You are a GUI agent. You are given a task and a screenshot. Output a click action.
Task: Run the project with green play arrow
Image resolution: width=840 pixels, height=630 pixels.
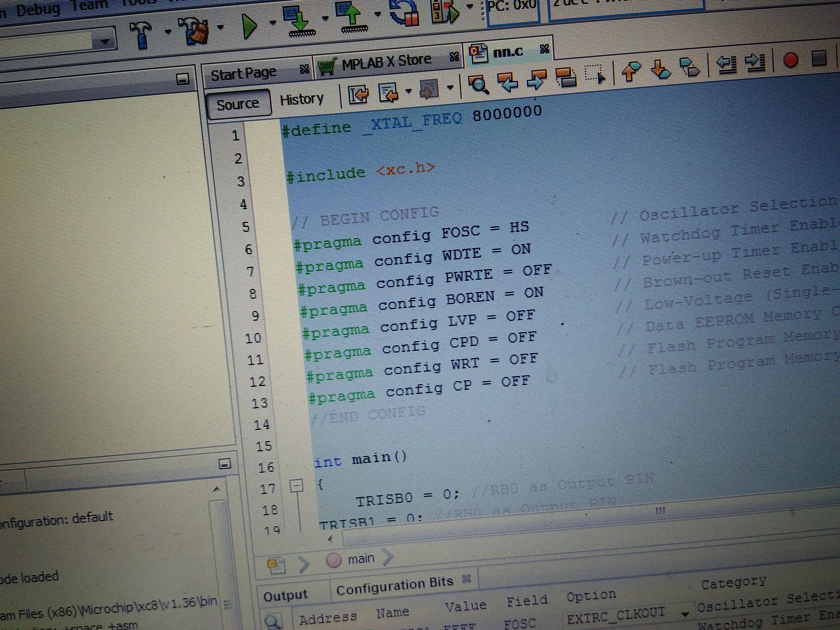tap(249, 26)
